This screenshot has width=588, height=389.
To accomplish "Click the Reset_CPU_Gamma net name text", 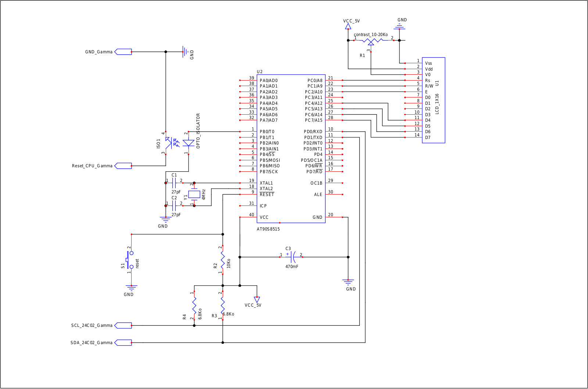I will (92, 166).
